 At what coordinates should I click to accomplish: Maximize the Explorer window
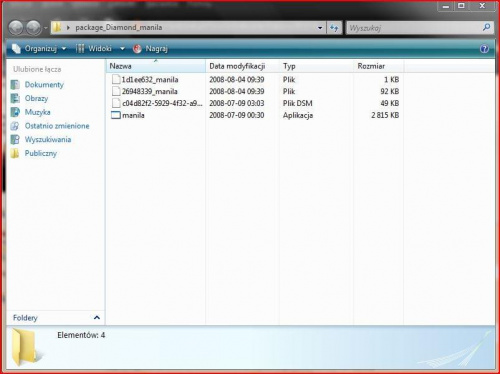coord(461,6)
